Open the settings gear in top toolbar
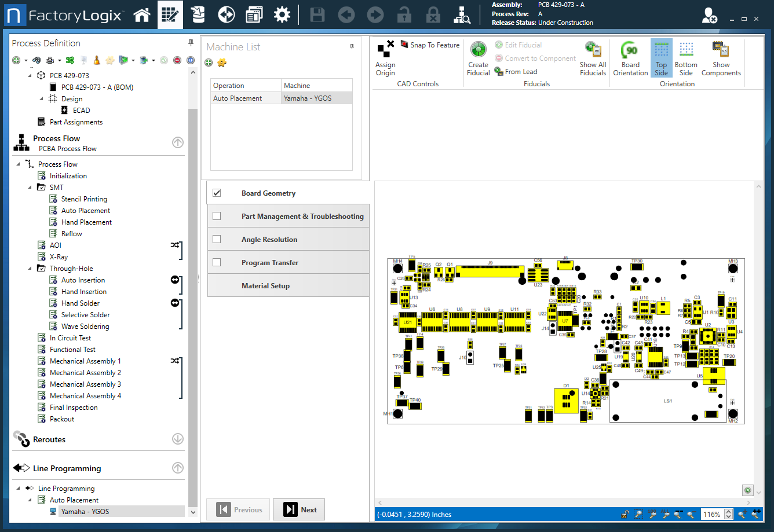Screen dimensions: 774x532 282,15
